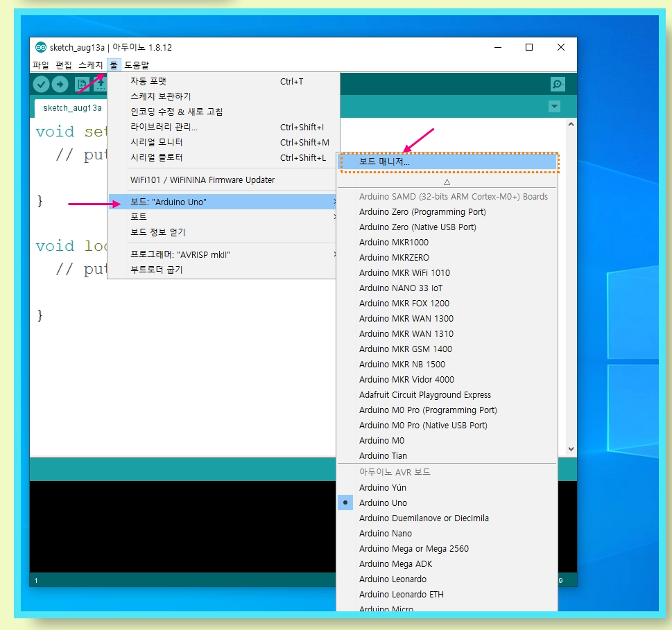Select Arduino MKRZERO board
This screenshot has height=630, width=672.
[x=447, y=257]
